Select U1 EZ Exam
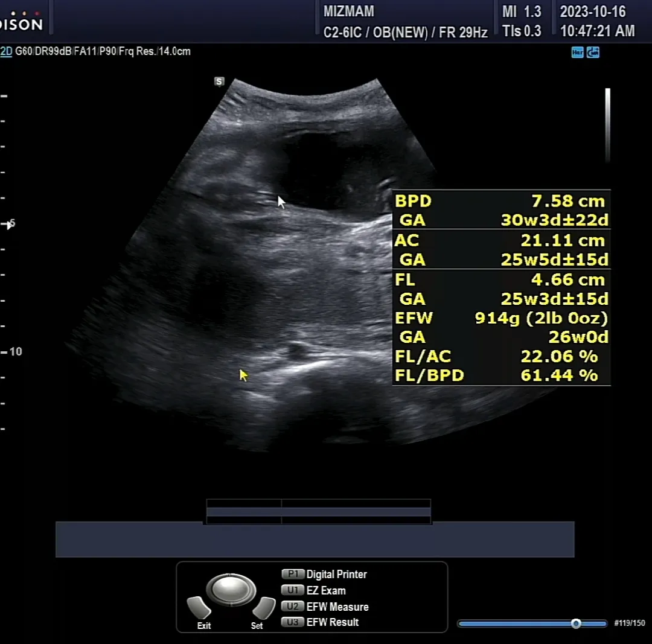The height and width of the screenshot is (644, 652). coord(314,590)
